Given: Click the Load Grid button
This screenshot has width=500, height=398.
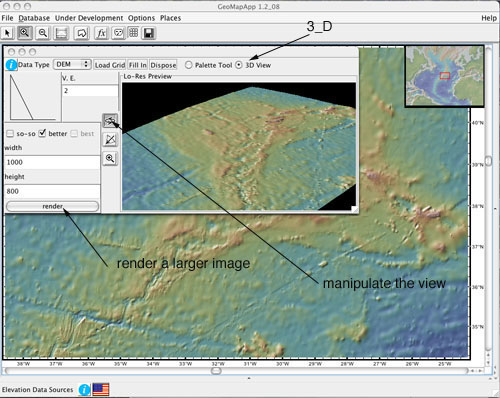Looking at the screenshot, I should click(110, 65).
